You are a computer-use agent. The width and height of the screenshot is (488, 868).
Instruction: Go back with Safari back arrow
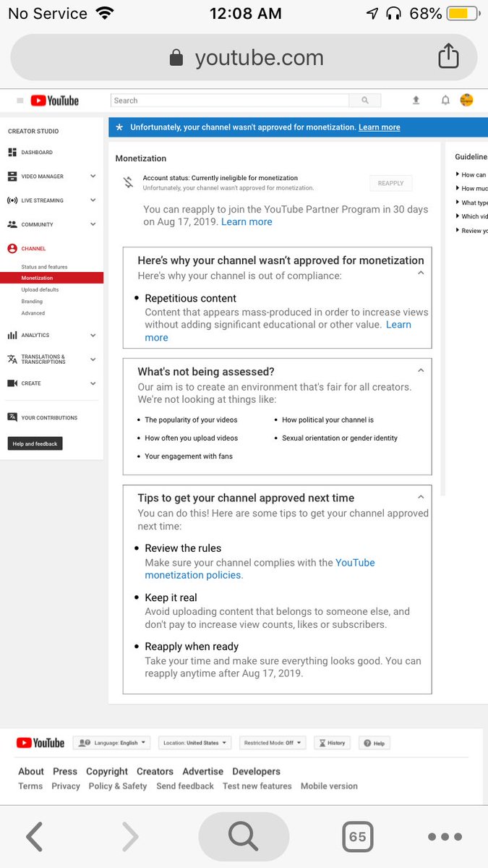pyautogui.click(x=34, y=837)
